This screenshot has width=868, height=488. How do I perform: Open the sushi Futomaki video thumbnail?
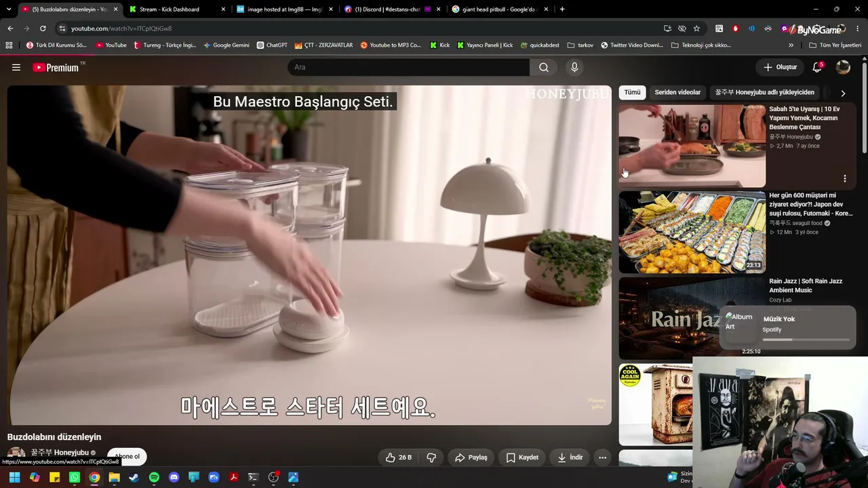(x=692, y=232)
